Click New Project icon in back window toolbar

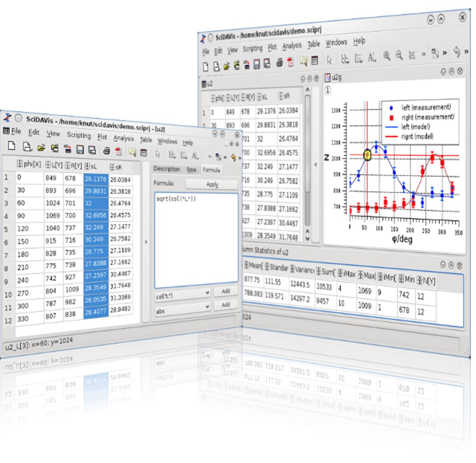[206, 66]
